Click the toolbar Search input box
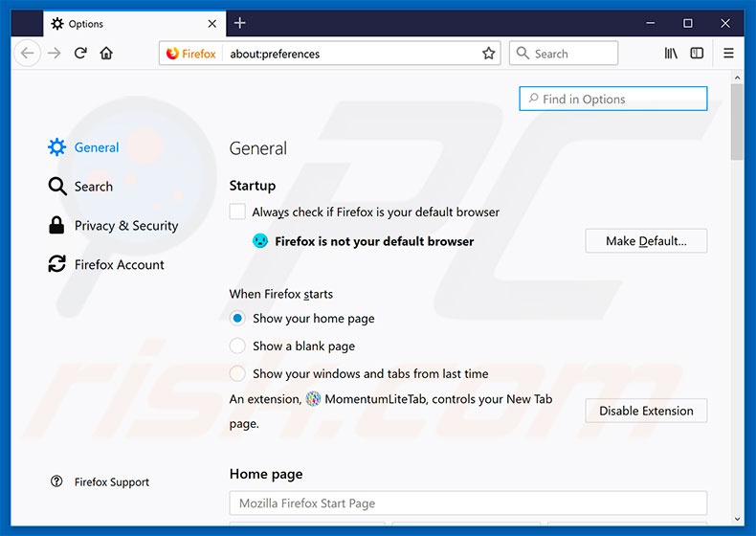The height and width of the screenshot is (536, 756). click(x=564, y=53)
